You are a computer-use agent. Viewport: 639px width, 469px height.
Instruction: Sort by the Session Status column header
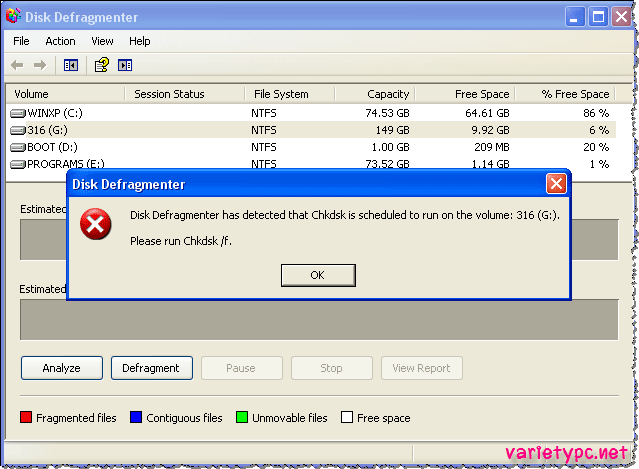click(185, 94)
